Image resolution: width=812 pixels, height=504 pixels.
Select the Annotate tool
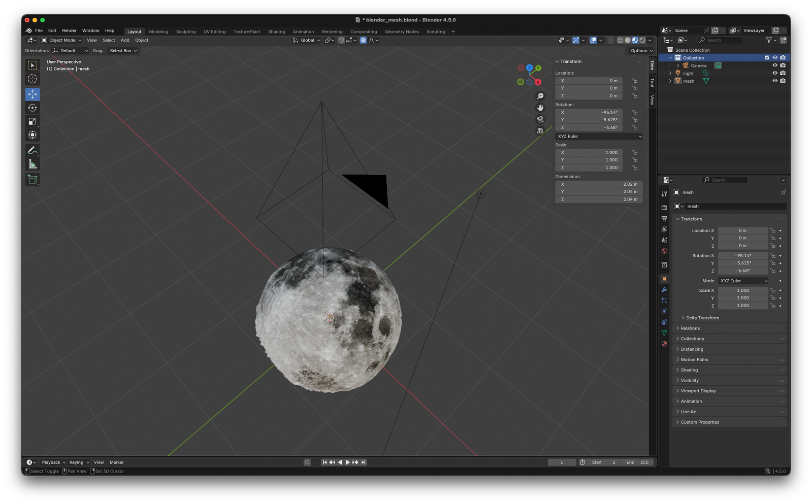pyautogui.click(x=33, y=150)
